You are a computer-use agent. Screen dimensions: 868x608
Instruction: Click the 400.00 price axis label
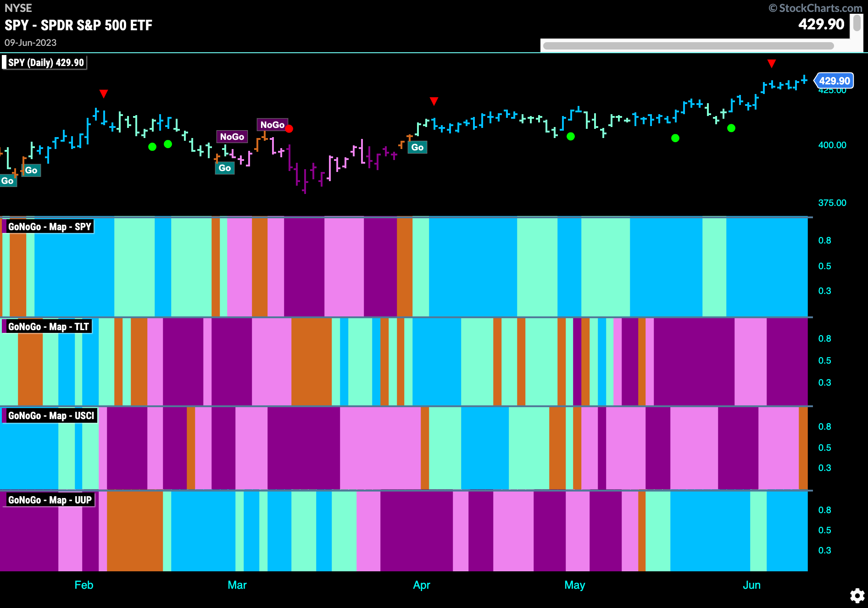click(832, 145)
